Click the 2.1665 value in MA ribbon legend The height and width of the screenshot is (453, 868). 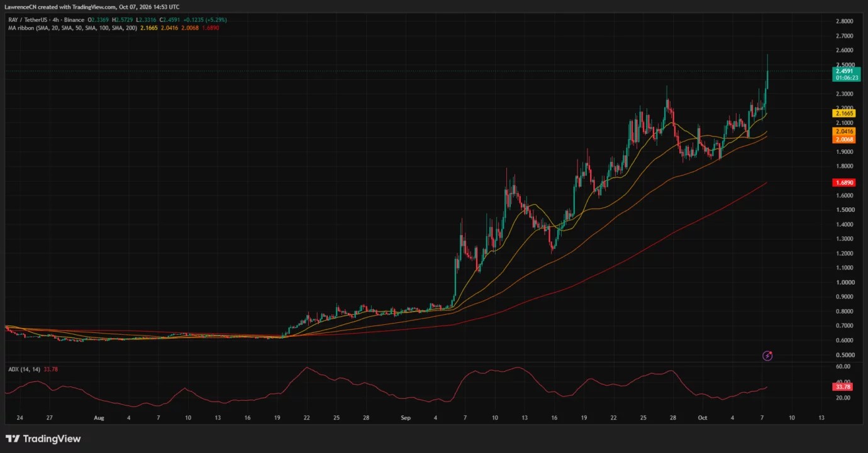tap(148, 28)
